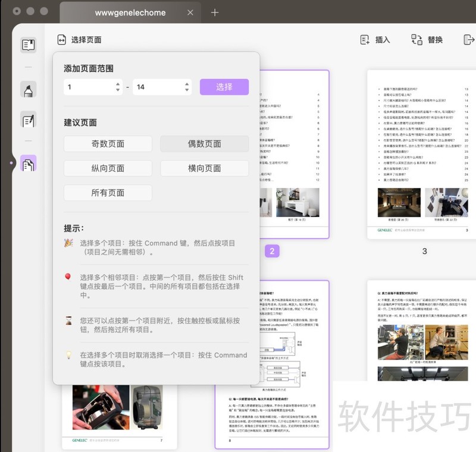Choose 偶数页面 even pages option
This screenshot has width=476, height=452.
pyautogui.click(x=204, y=144)
